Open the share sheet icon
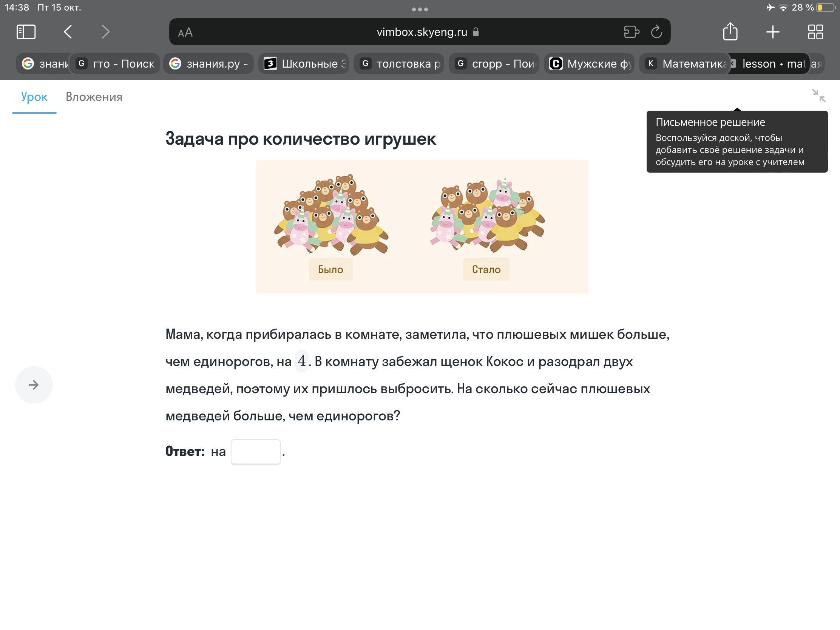Screen dimensions: 840x630 tap(730, 32)
